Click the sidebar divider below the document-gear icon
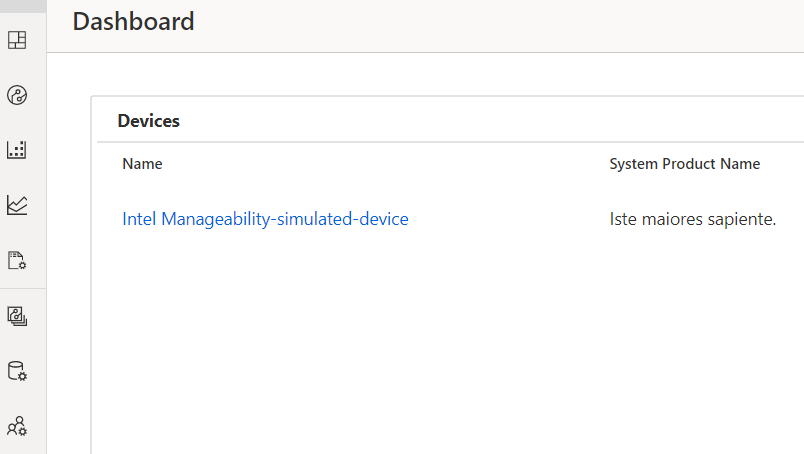The width and height of the screenshot is (804, 454). [x=23, y=289]
